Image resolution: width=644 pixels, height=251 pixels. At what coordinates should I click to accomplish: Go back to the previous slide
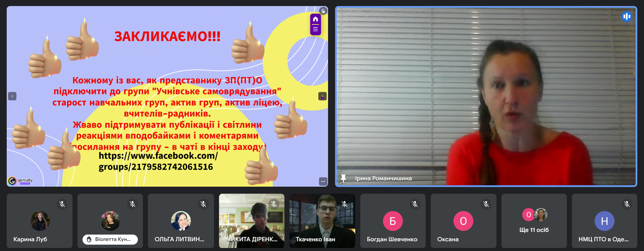pos(12,97)
